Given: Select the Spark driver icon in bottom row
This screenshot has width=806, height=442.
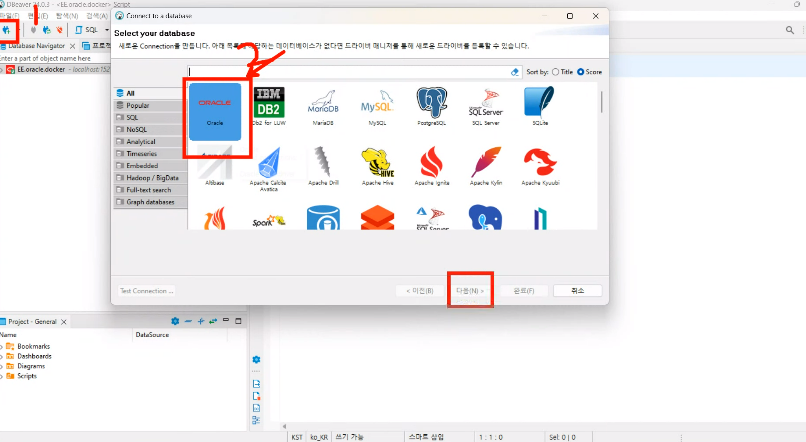Looking at the screenshot, I should 269,220.
